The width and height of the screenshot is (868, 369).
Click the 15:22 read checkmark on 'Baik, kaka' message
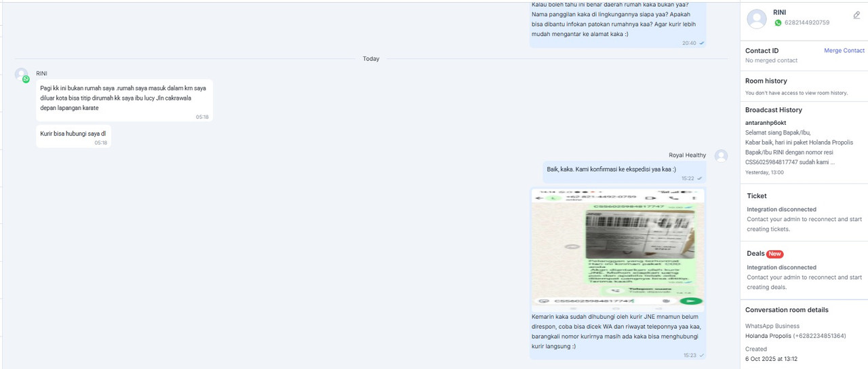699,178
